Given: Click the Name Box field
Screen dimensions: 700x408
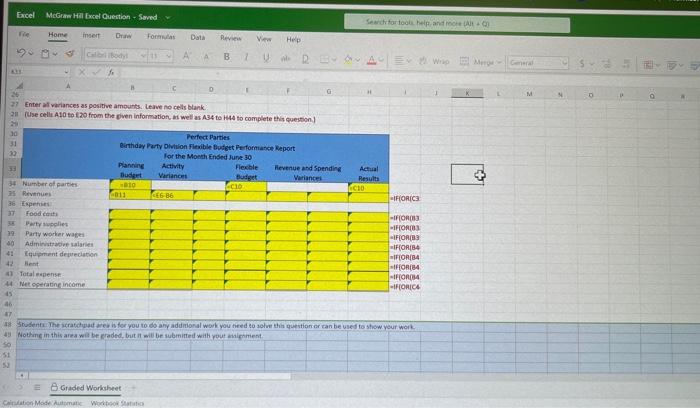Looking at the screenshot, I should point(36,71).
